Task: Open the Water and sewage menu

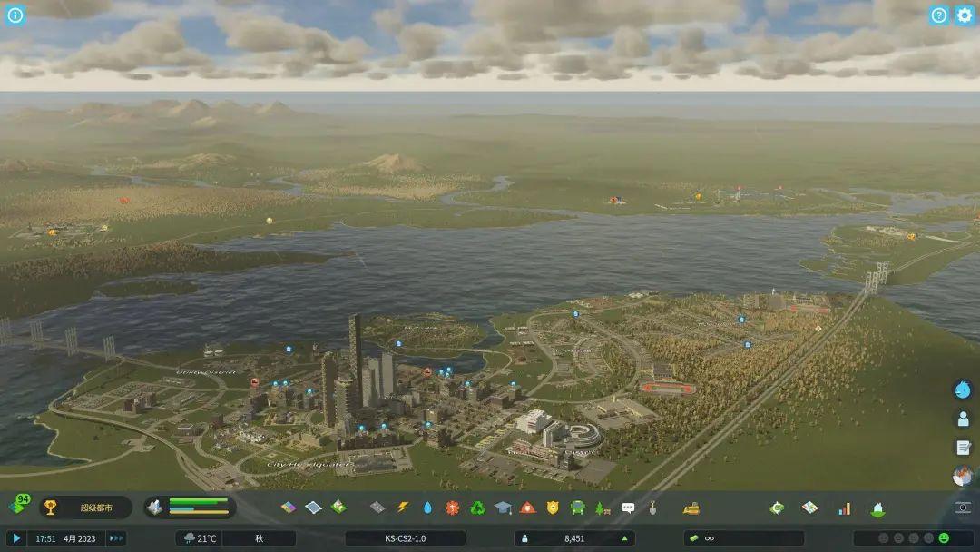Action: (x=427, y=508)
